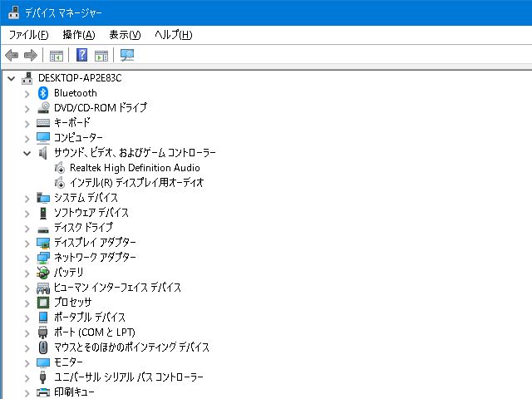Click the プロセッサ processor chip icon
Image resolution: width=532 pixels, height=399 pixels.
click(44, 303)
